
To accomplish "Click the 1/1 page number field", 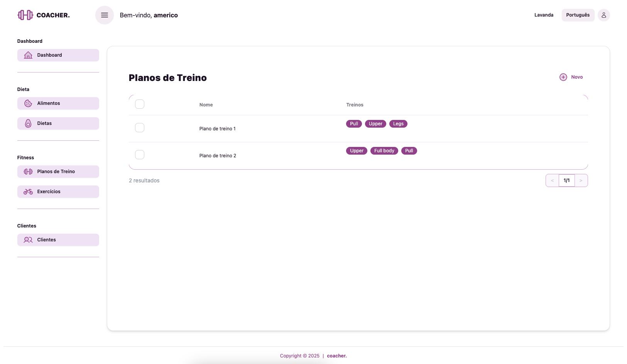I will click(x=566, y=180).
